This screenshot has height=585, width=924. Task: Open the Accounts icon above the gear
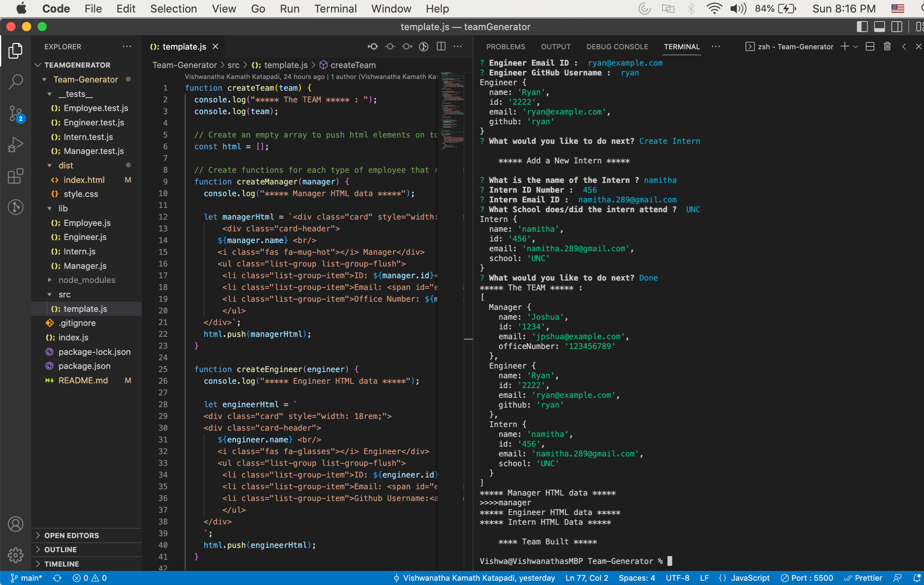point(16,524)
